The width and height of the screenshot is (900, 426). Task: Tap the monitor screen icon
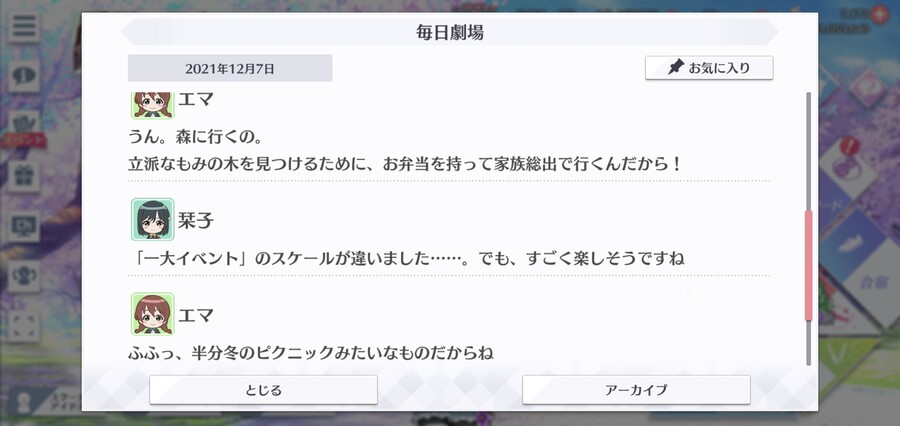[x=24, y=227]
